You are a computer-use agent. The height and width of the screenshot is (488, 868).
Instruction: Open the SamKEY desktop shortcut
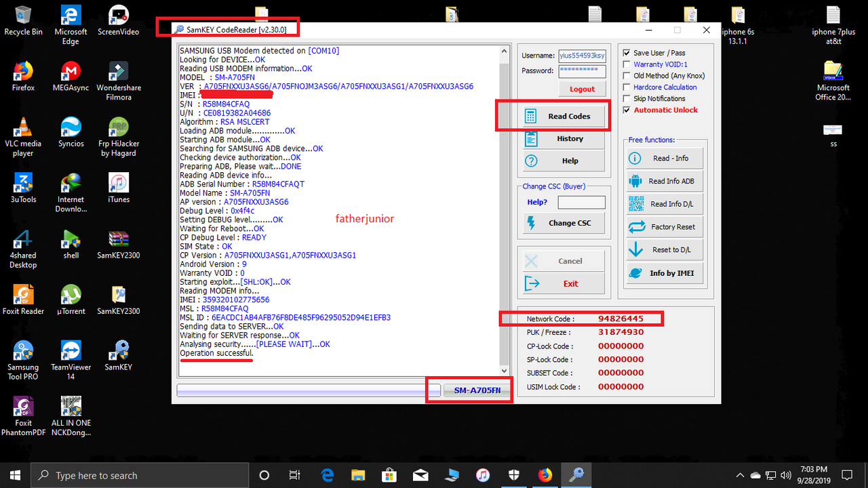coord(119,356)
